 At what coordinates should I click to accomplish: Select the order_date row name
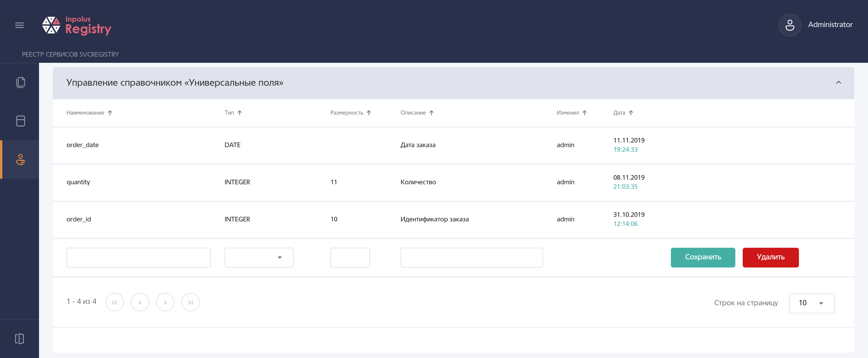(83, 145)
